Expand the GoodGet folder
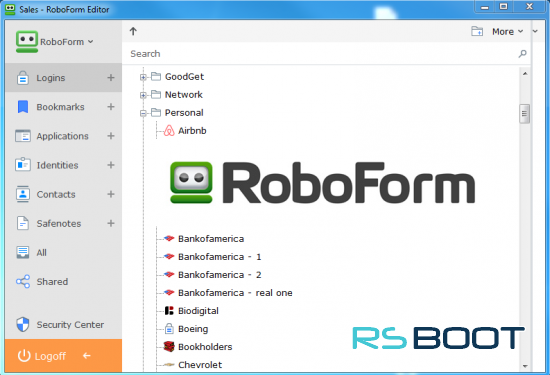This screenshot has height=375, width=550. point(143,77)
